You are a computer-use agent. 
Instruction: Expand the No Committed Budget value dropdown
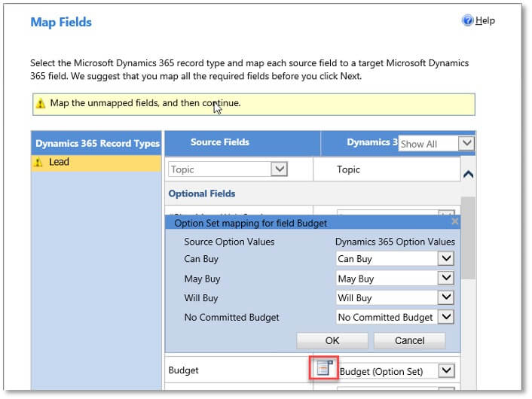tap(446, 317)
